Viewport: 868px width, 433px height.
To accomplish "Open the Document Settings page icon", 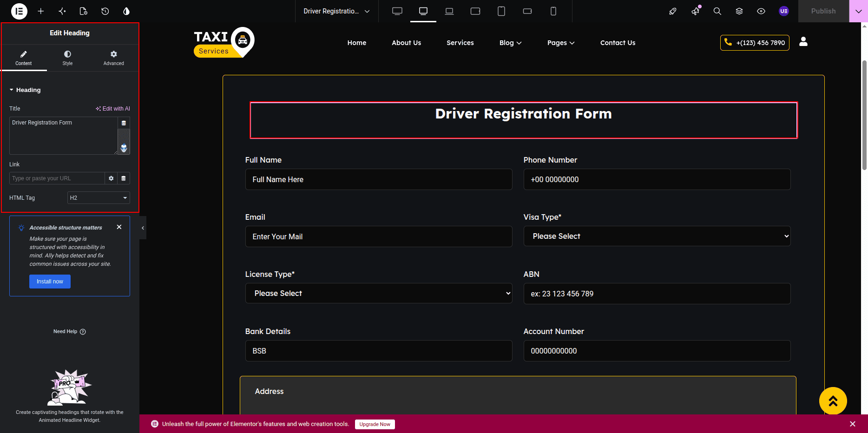I will coord(84,11).
